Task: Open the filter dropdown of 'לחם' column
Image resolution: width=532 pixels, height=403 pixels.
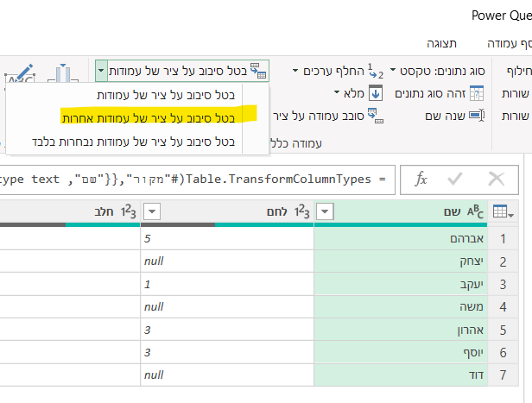Action: pyautogui.click(x=152, y=212)
